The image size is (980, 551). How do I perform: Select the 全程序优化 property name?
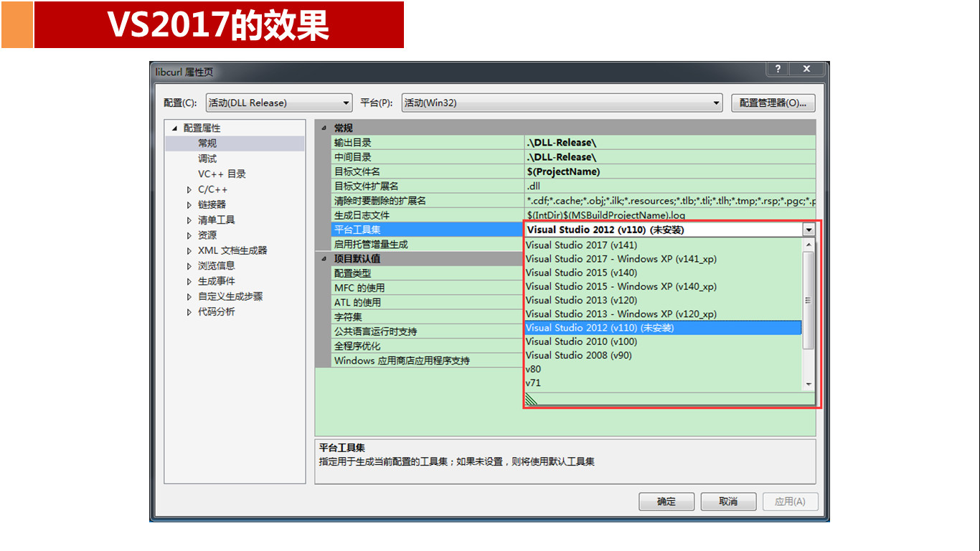tap(357, 346)
